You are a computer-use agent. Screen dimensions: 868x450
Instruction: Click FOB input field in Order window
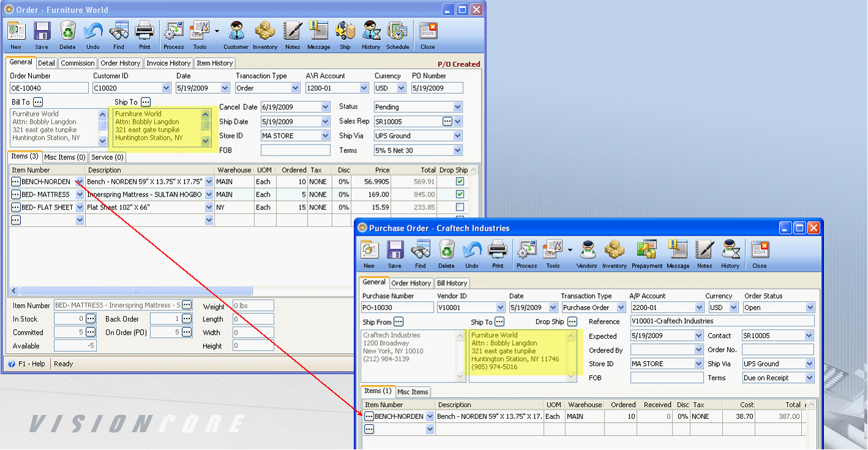pyautogui.click(x=295, y=151)
